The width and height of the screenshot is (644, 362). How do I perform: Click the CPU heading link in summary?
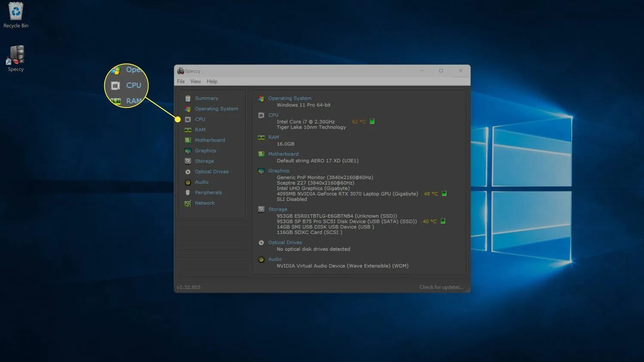pyautogui.click(x=273, y=115)
